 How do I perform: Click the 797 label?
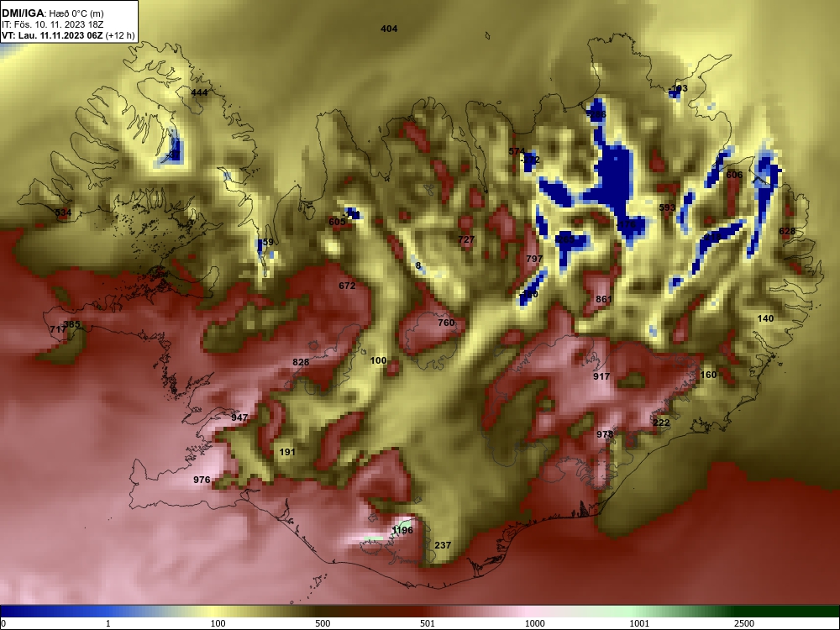(534, 258)
